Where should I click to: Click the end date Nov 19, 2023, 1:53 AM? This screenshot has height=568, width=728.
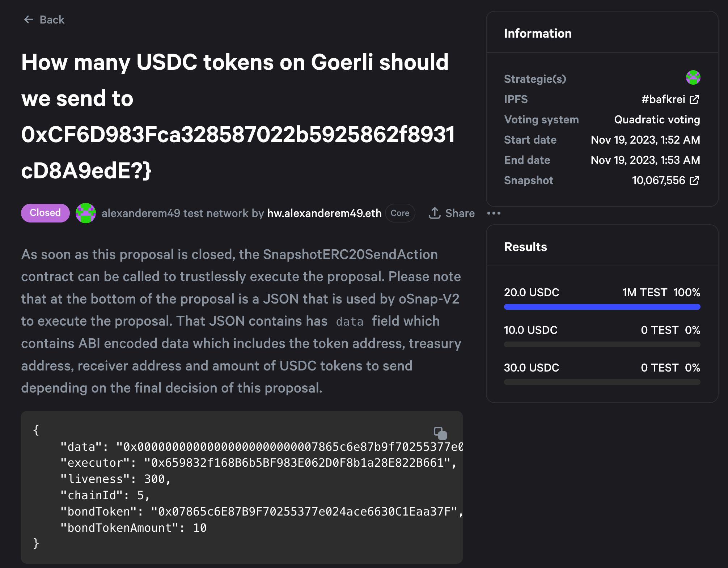pyautogui.click(x=646, y=160)
